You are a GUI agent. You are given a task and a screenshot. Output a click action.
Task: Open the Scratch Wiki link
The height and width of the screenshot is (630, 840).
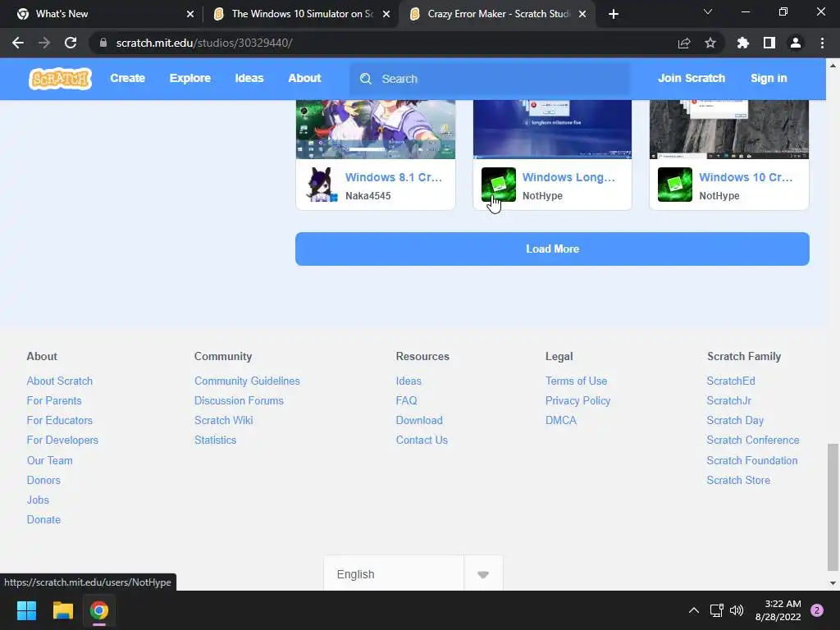point(223,421)
